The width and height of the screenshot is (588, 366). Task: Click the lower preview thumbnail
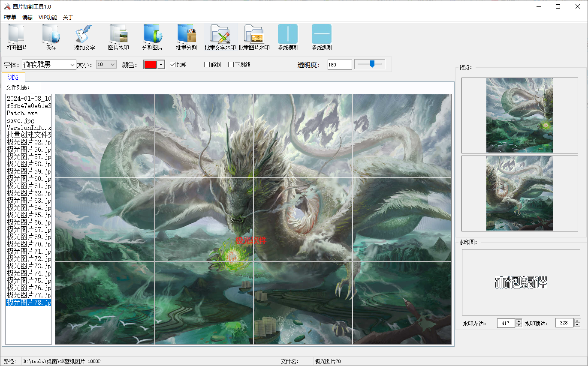click(x=519, y=193)
